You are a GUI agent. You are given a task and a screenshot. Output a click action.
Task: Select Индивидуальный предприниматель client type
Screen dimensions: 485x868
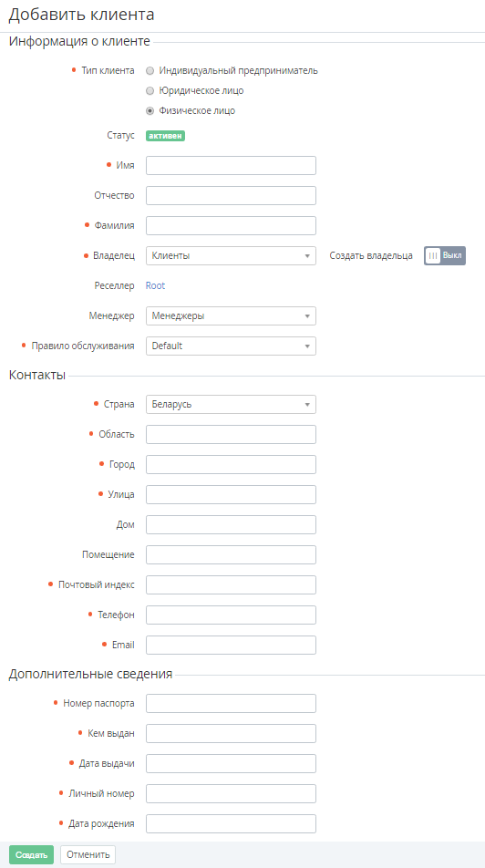tap(150, 71)
